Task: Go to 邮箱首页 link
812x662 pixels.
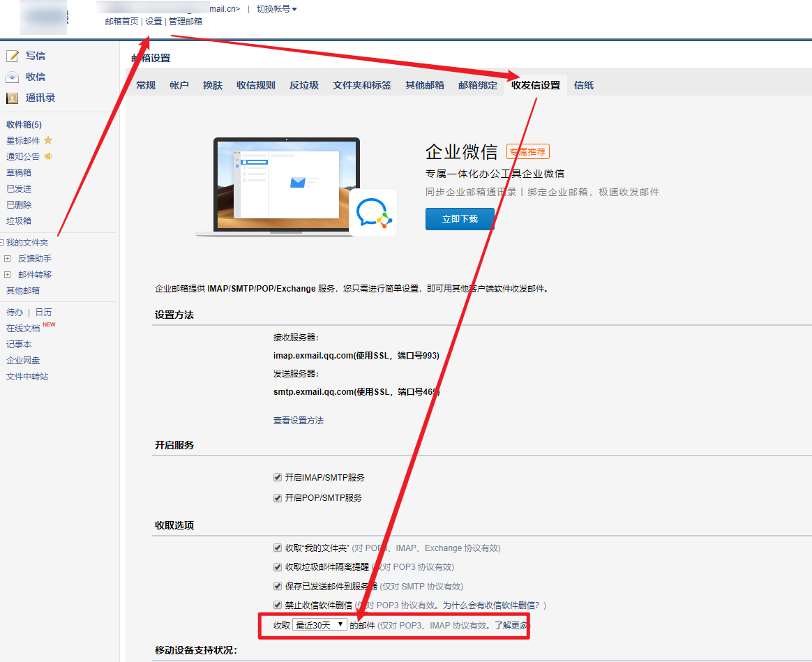Action: point(121,21)
